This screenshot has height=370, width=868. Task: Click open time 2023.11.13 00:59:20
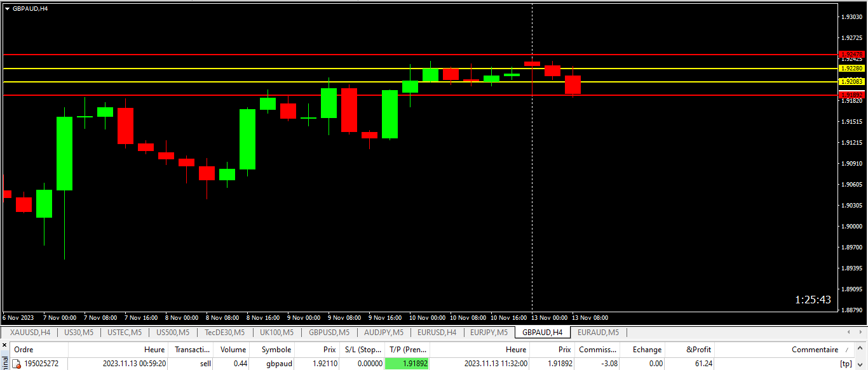coord(135,364)
